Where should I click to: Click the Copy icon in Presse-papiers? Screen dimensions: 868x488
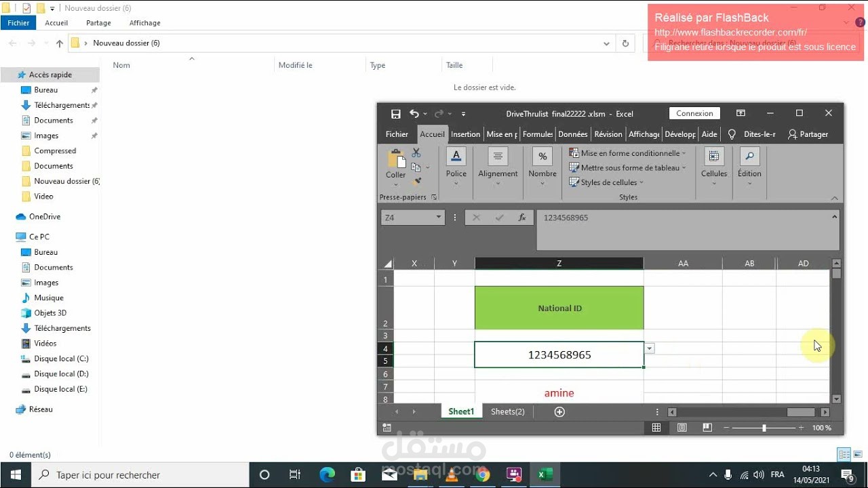(x=415, y=167)
